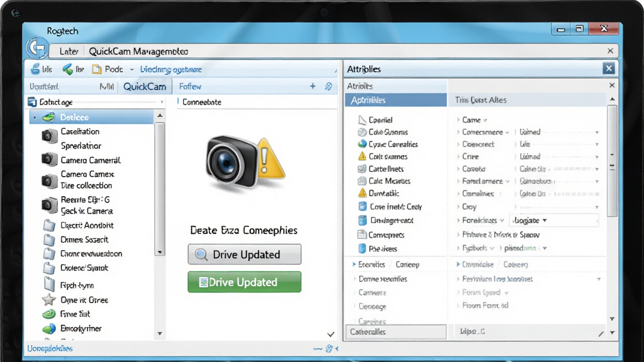The height and width of the screenshot is (362, 644).
Task: Click the star icon 'Oyne ik Gtree'
Action: [49, 300]
